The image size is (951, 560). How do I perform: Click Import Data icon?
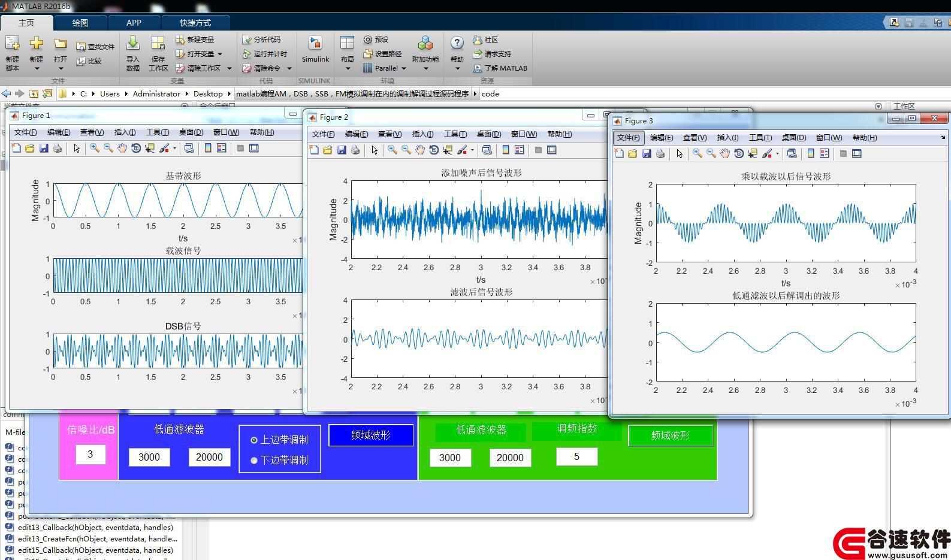(133, 43)
